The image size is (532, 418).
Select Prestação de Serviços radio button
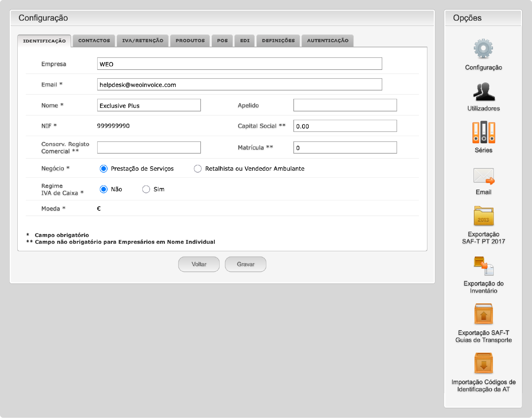pos(103,169)
